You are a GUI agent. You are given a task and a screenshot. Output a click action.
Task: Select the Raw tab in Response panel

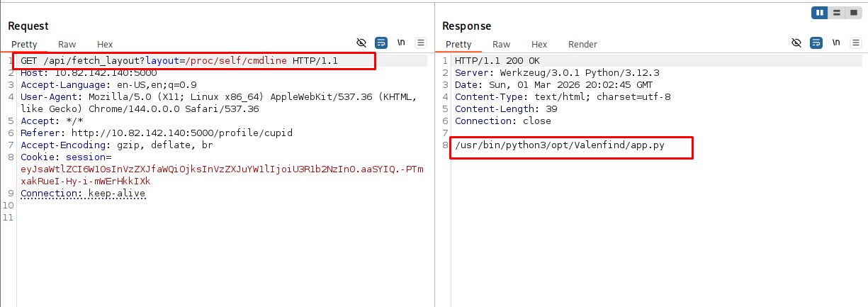502,44
